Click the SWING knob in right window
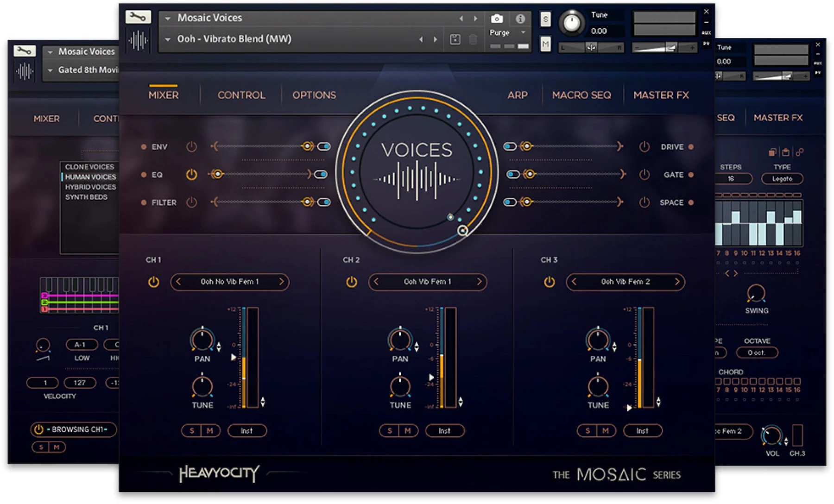 pos(756,294)
